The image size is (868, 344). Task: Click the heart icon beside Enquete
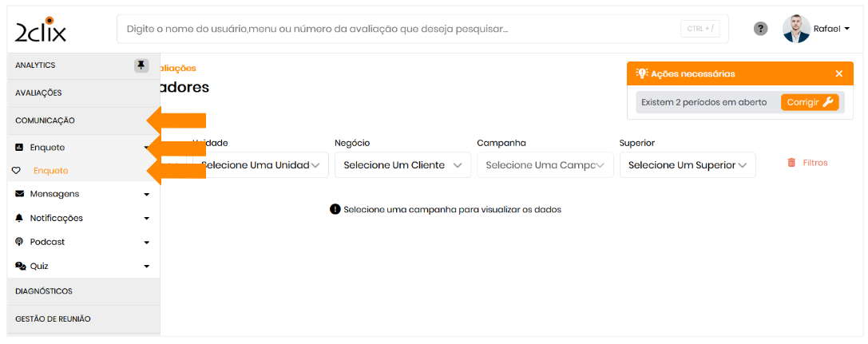tap(16, 171)
